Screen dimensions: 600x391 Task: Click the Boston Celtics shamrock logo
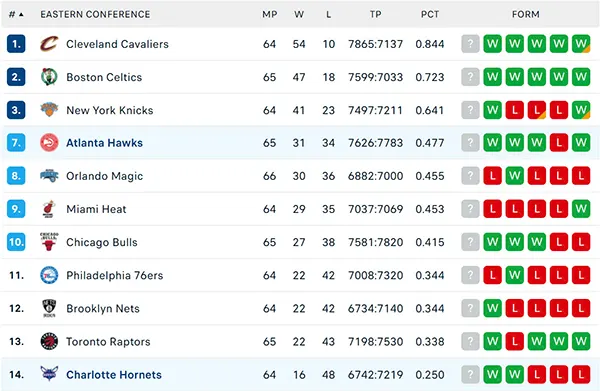pos(49,77)
